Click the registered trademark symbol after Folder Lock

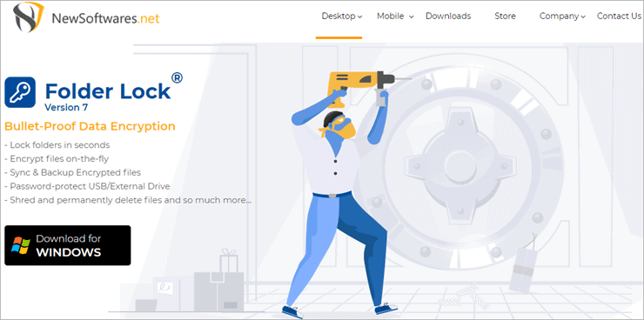[x=177, y=77]
